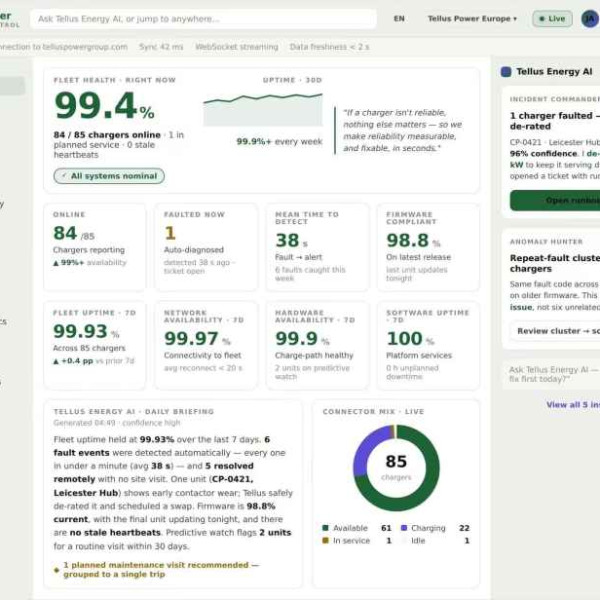
Task: Open the Faulted Now card
Action: [206, 247]
